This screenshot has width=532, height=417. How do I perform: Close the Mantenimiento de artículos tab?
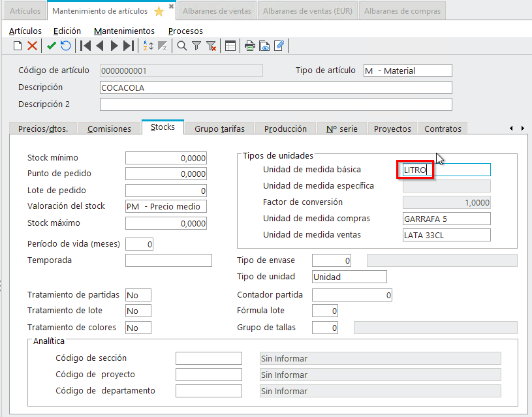point(171,7)
